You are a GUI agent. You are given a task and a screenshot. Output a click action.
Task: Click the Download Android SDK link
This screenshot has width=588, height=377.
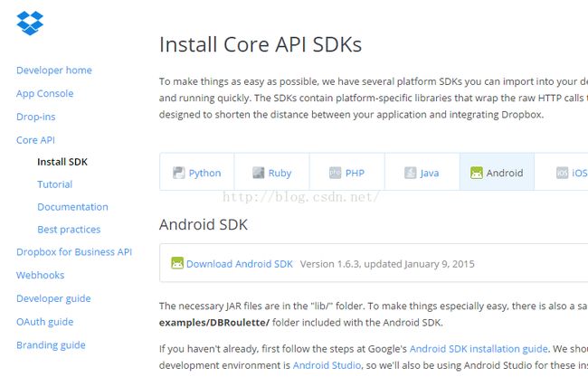click(x=240, y=264)
